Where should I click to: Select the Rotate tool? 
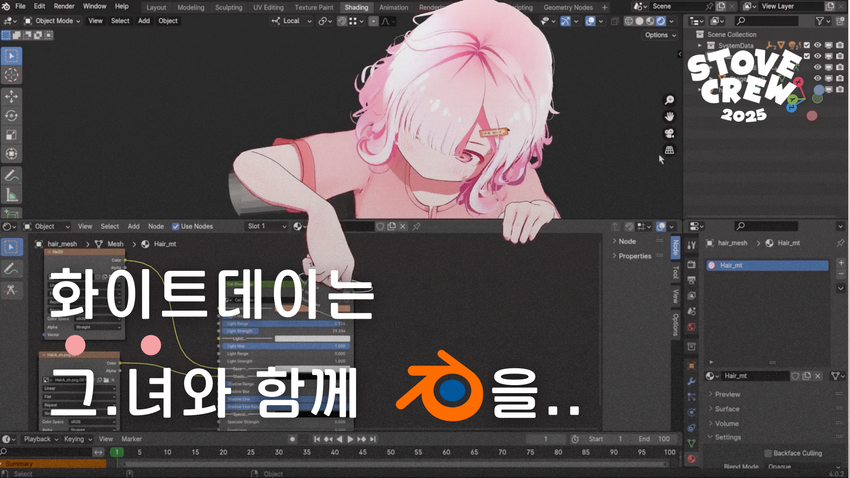click(x=11, y=115)
